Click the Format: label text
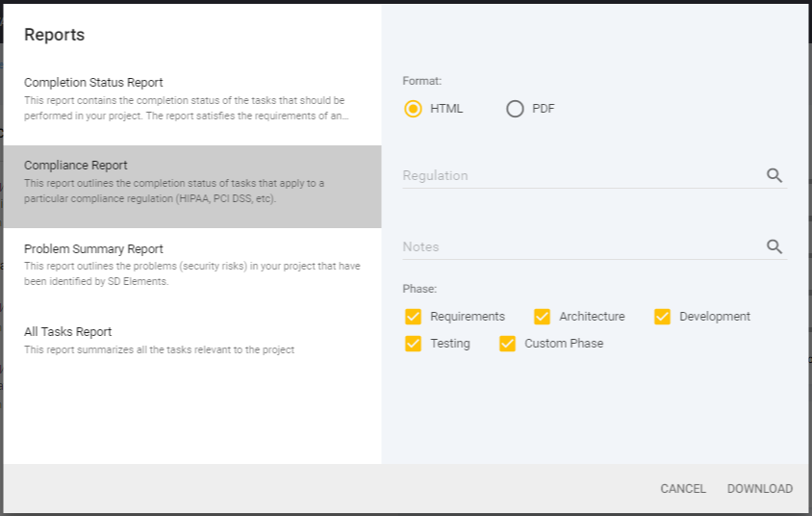The width and height of the screenshot is (812, 516). pyautogui.click(x=422, y=82)
